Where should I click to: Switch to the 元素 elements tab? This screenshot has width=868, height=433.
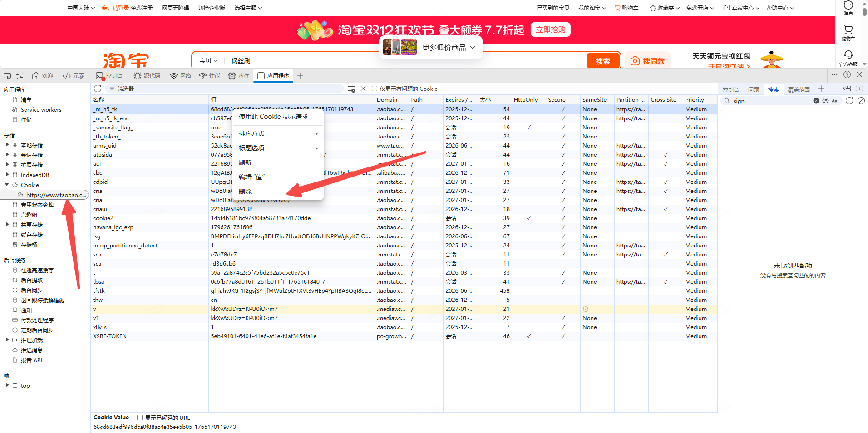coord(74,76)
